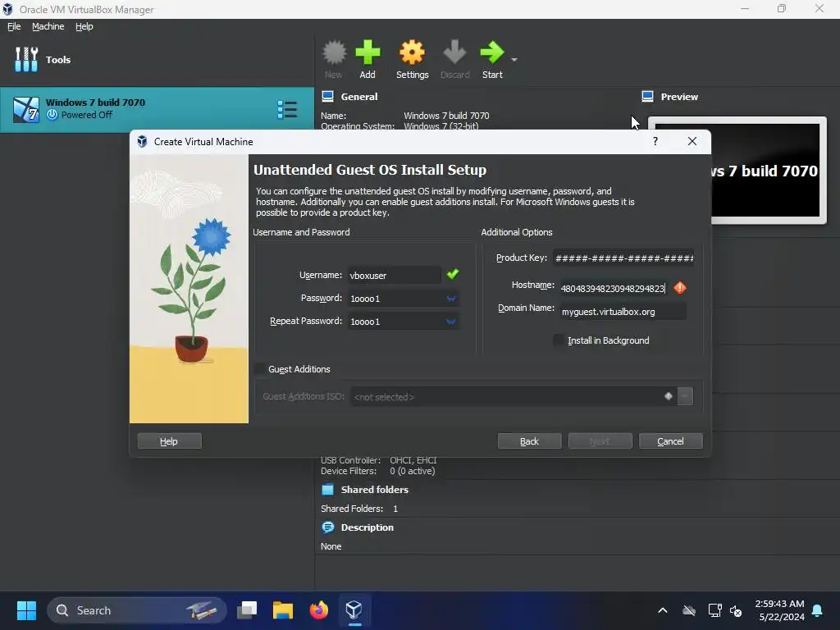
Task: Open the Help menu in menu bar
Action: [x=84, y=26]
